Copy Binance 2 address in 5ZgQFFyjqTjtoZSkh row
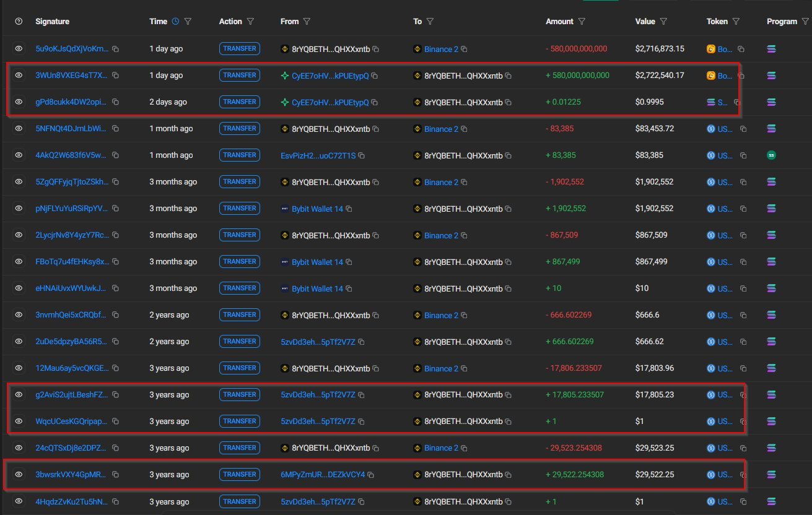The image size is (812, 515). 464,182
